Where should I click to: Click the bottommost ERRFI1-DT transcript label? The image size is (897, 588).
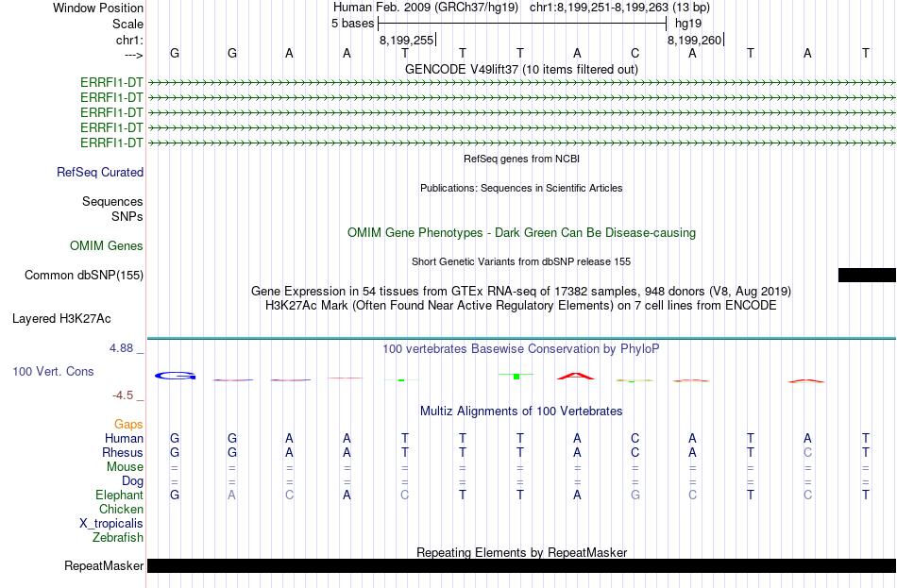pyautogui.click(x=111, y=143)
